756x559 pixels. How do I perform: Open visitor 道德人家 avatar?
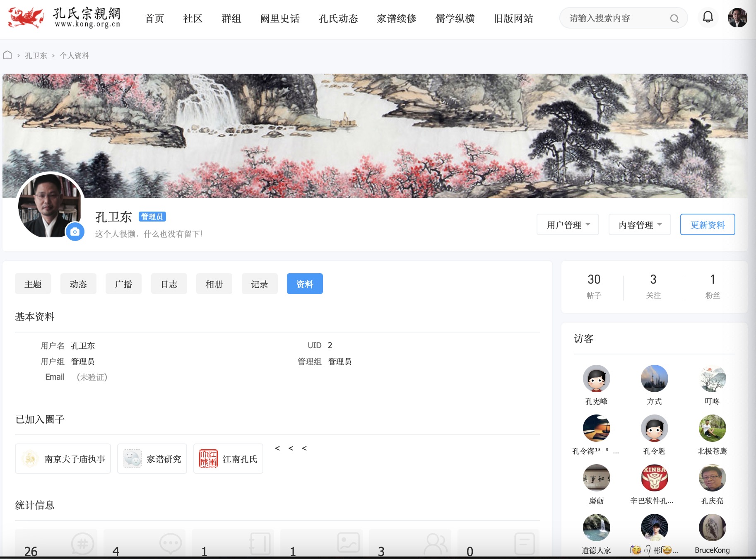[x=596, y=528]
